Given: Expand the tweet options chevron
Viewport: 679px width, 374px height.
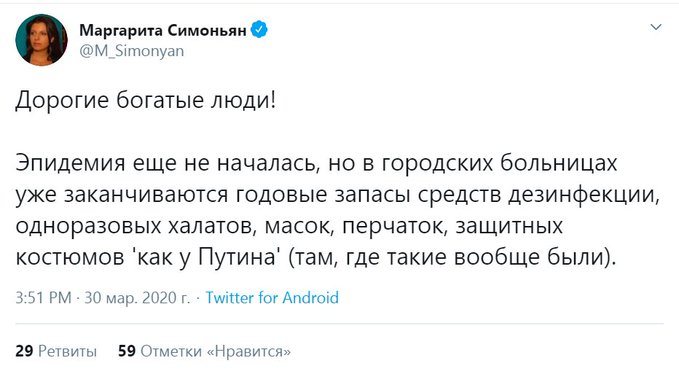Looking at the screenshot, I should click(x=656, y=27).
